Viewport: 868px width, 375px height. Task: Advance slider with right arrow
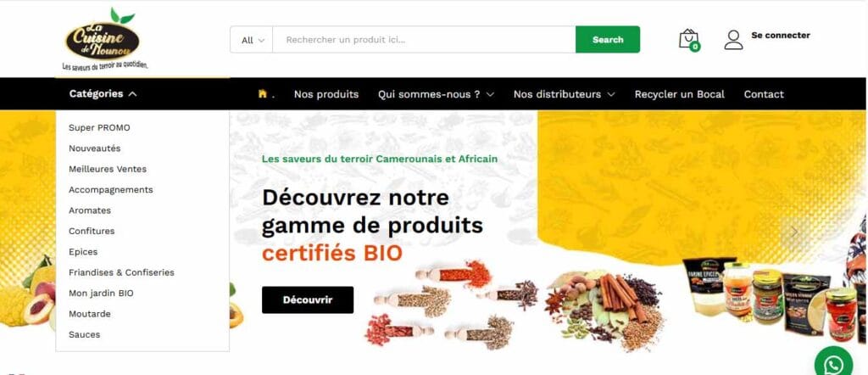pos(794,232)
